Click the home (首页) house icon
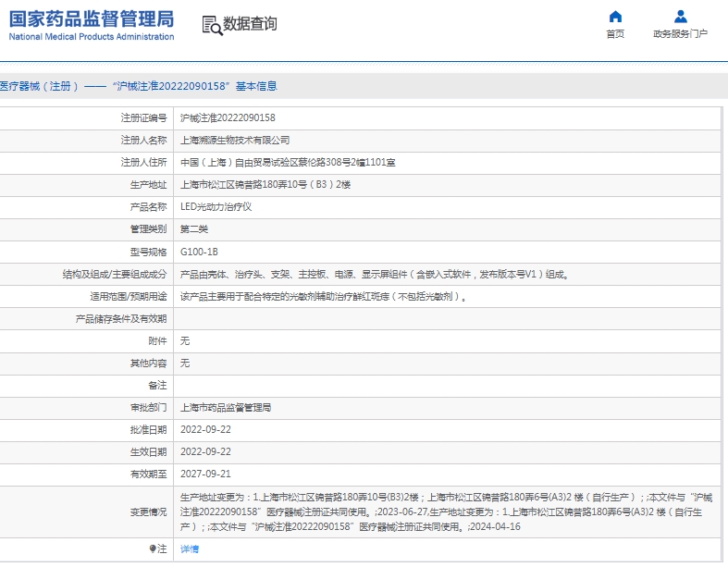The height and width of the screenshot is (567, 728). point(615,17)
